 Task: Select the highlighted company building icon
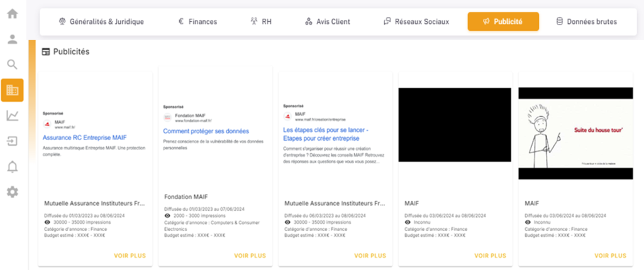click(13, 90)
